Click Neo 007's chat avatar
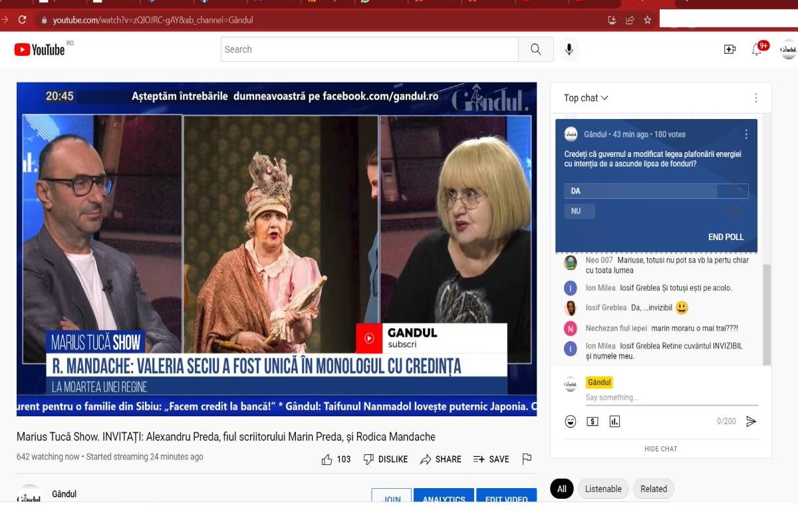 point(571,263)
